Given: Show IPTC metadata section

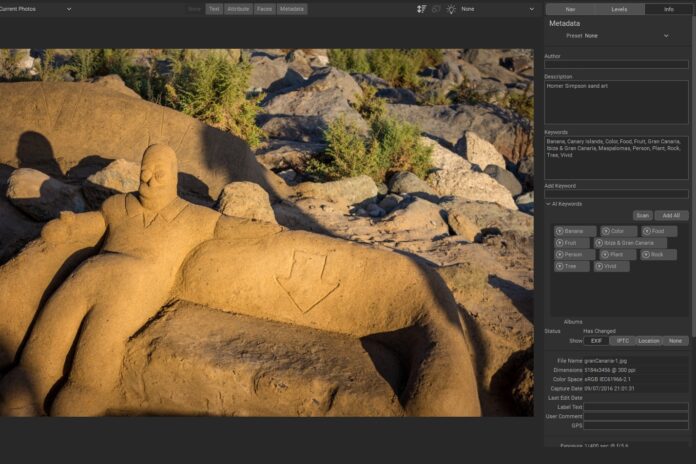Looking at the screenshot, I should click(x=622, y=341).
